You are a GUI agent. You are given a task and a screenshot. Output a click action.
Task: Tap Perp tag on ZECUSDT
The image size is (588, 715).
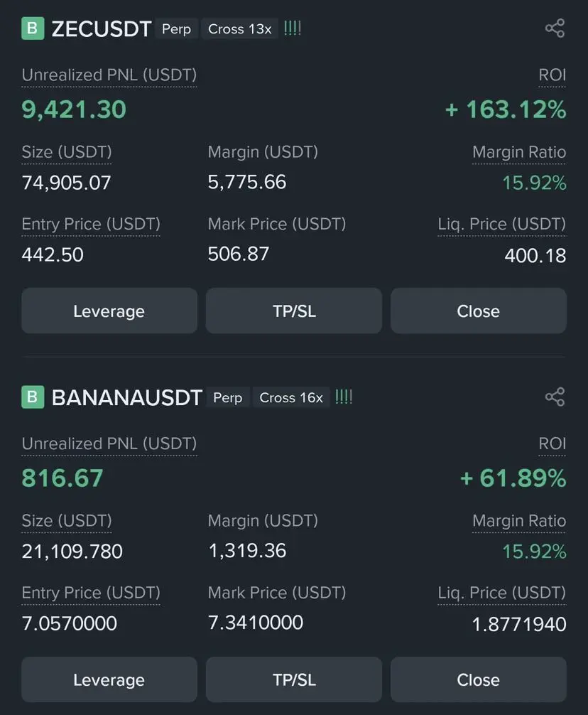176,28
